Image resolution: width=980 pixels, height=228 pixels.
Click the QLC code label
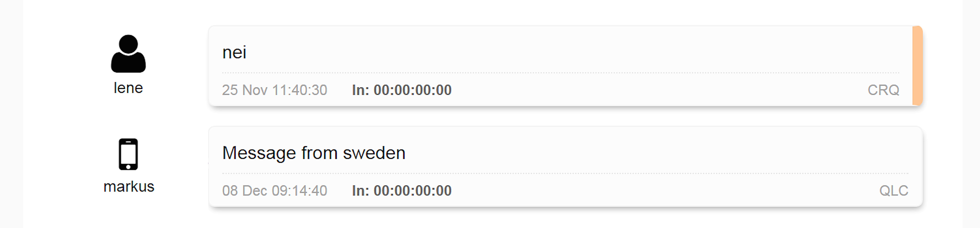893,191
